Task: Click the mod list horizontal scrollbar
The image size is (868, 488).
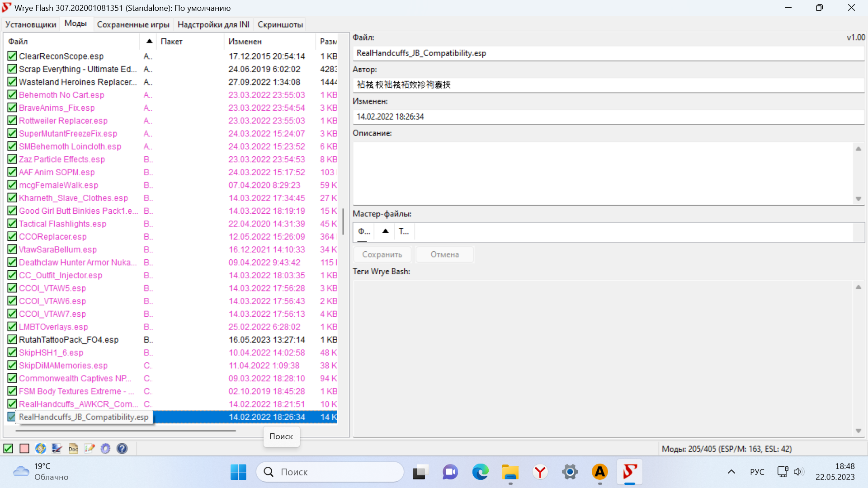Action: point(126,431)
